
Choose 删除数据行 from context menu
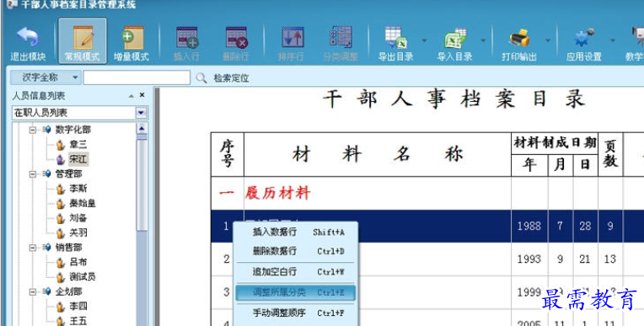click(x=295, y=251)
